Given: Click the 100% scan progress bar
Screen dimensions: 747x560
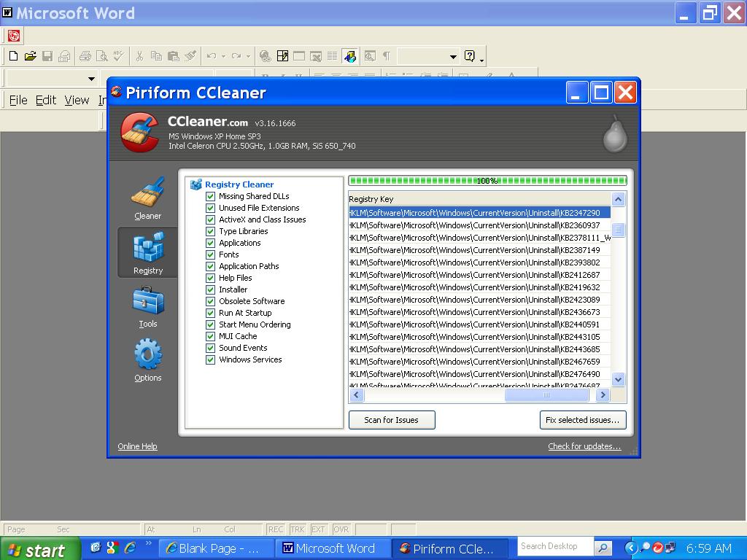Looking at the screenshot, I should click(x=487, y=181).
